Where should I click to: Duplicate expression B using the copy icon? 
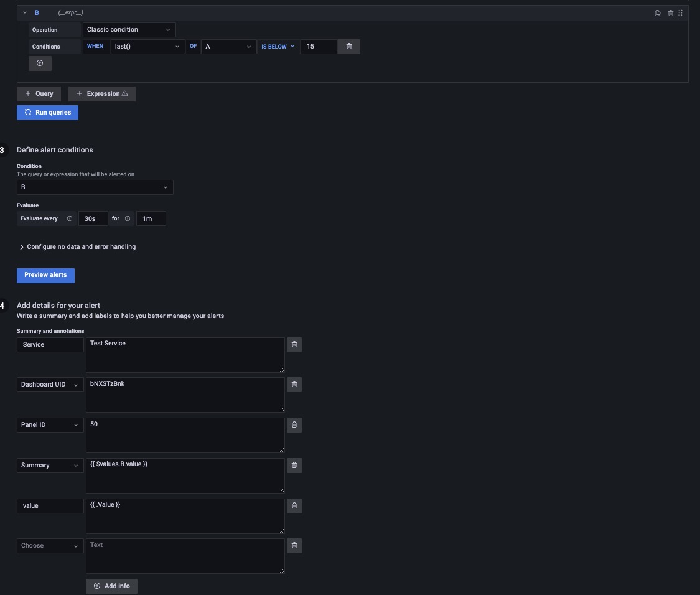point(657,12)
